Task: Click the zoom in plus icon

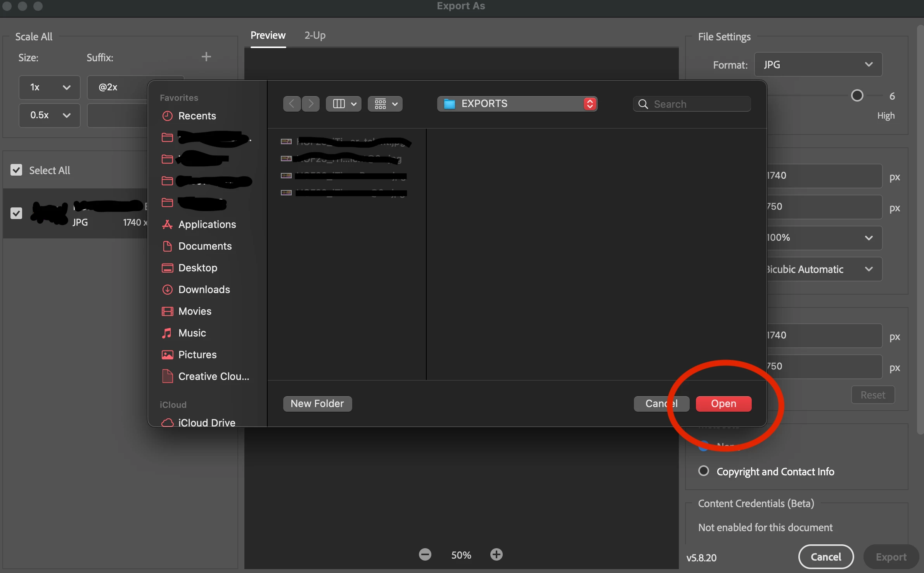Action: pos(496,554)
